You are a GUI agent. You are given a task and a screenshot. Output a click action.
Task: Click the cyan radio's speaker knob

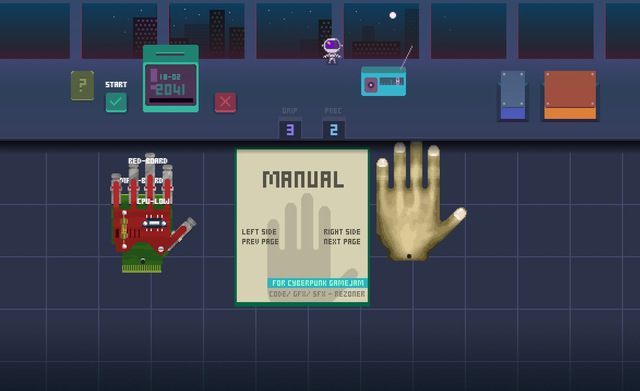click(371, 85)
